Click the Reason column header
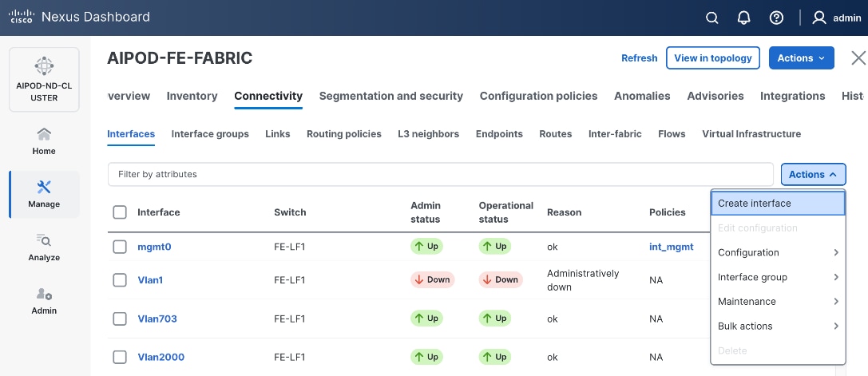868x376 pixels. tap(564, 212)
